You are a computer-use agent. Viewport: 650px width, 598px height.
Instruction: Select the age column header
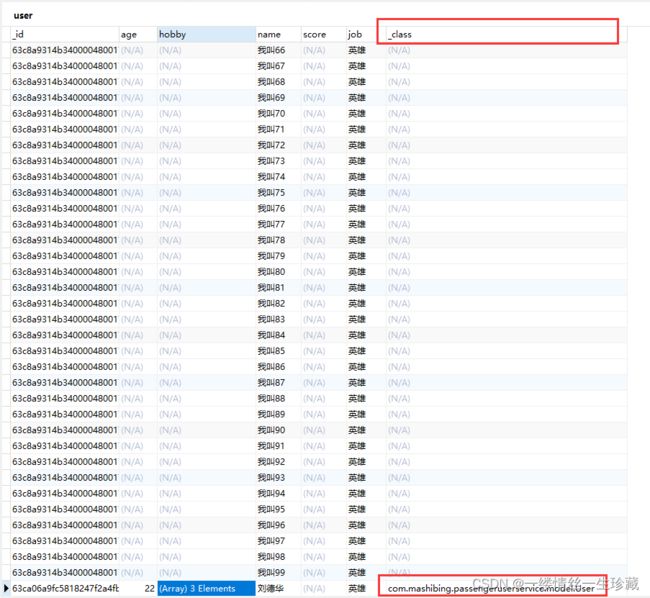138,34
